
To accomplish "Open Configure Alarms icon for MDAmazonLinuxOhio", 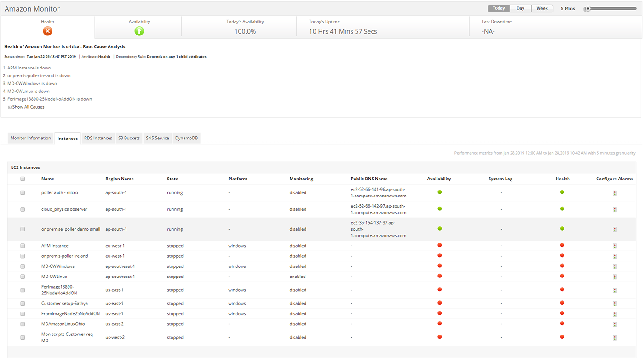I will pos(615,324).
